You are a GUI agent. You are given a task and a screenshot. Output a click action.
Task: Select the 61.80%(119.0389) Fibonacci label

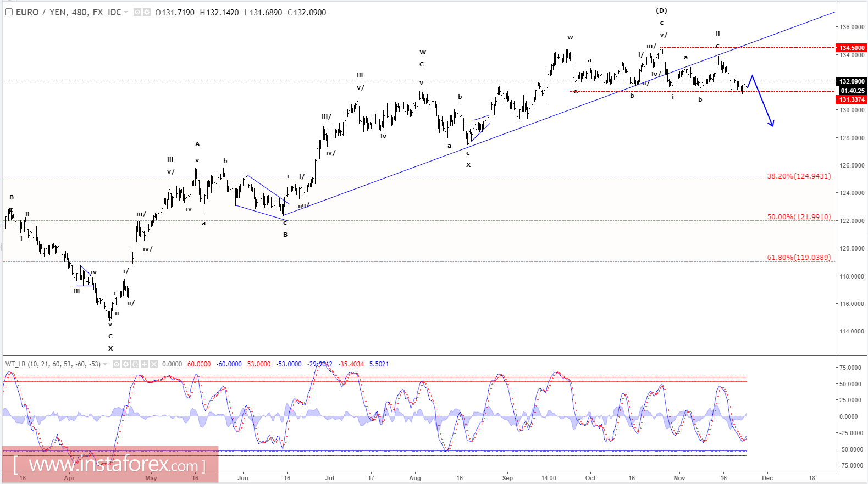799,258
